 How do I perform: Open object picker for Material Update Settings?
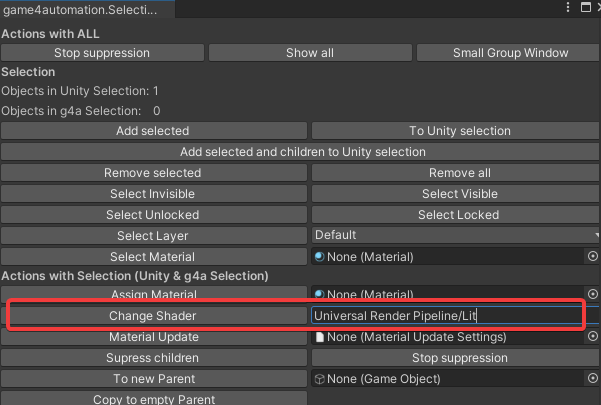(592, 337)
